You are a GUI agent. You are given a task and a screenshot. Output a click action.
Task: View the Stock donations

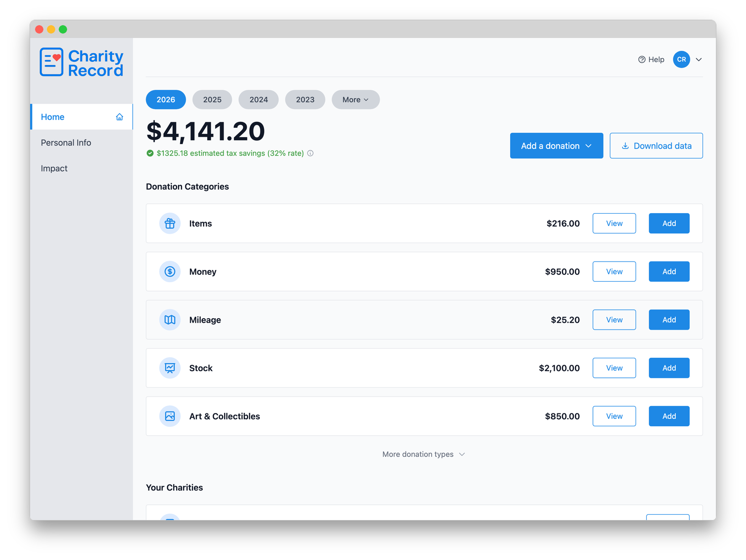(x=614, y=368)
